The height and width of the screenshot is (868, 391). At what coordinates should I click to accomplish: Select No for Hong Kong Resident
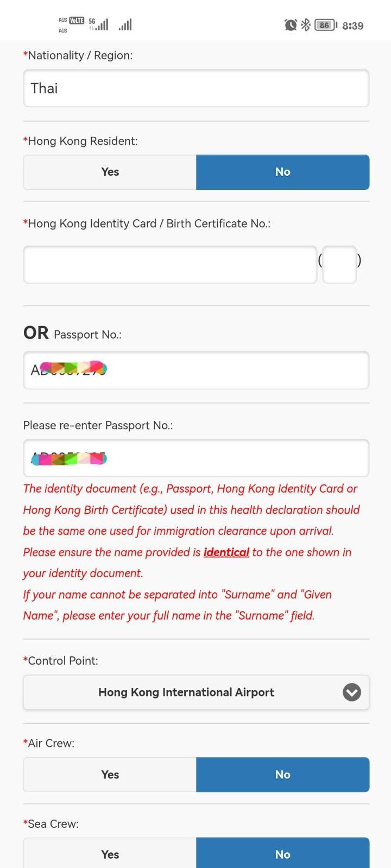click(x=283, y=172)
